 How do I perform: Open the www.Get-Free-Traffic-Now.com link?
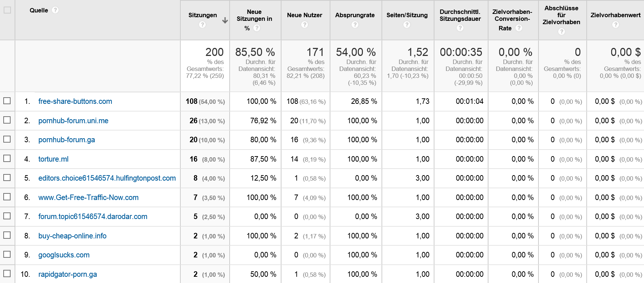(x=88, y=197)
